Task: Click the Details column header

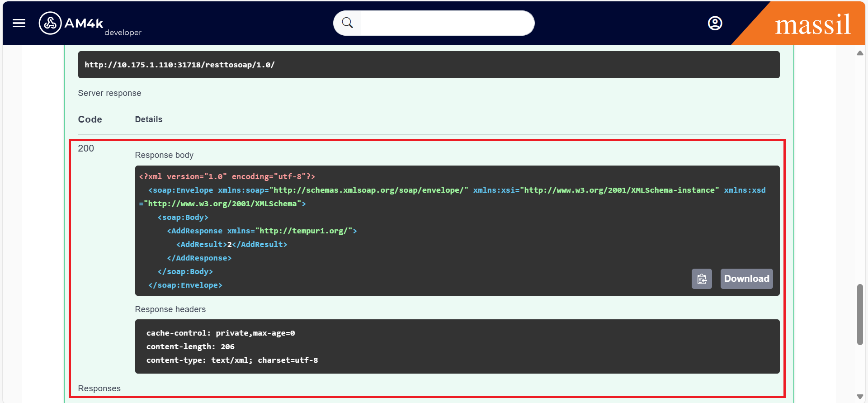Action: [x=148, y=119]
